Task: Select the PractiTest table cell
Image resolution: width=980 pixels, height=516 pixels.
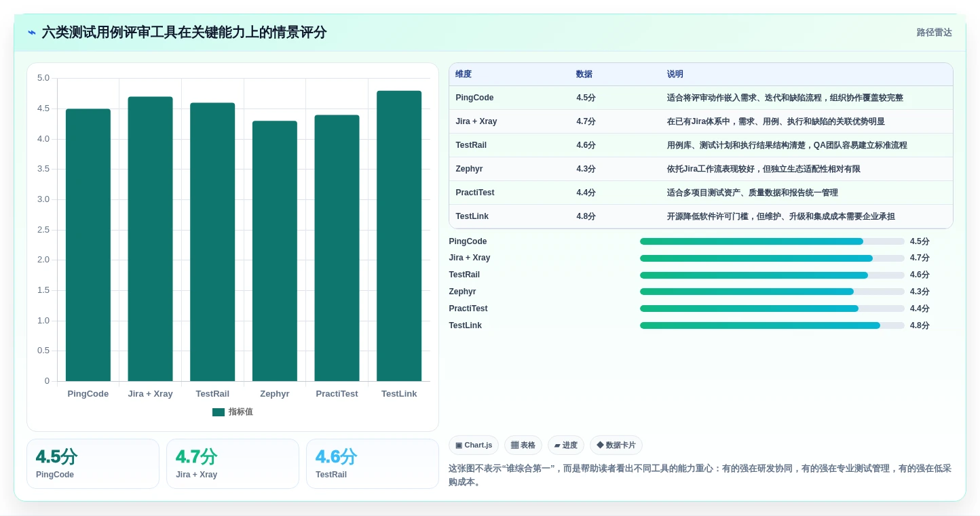Action: point(475,193)
